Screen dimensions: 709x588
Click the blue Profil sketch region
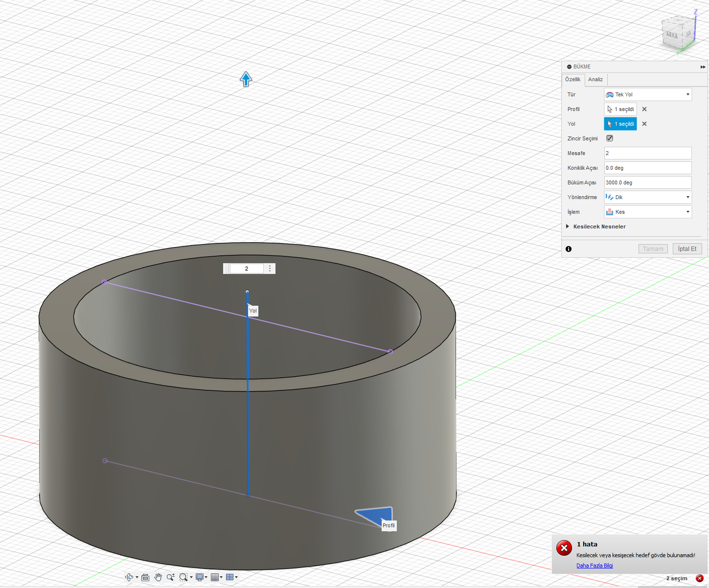[x=378, y=515]
